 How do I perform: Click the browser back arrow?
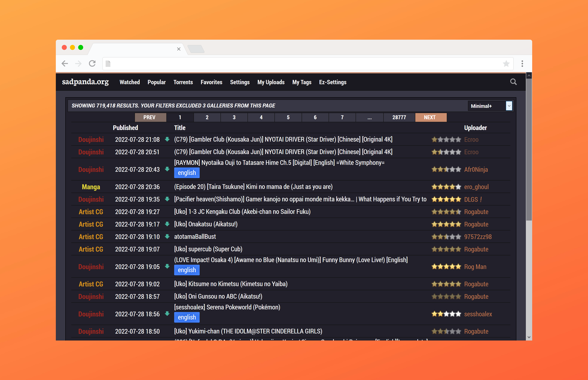[65, 64]
